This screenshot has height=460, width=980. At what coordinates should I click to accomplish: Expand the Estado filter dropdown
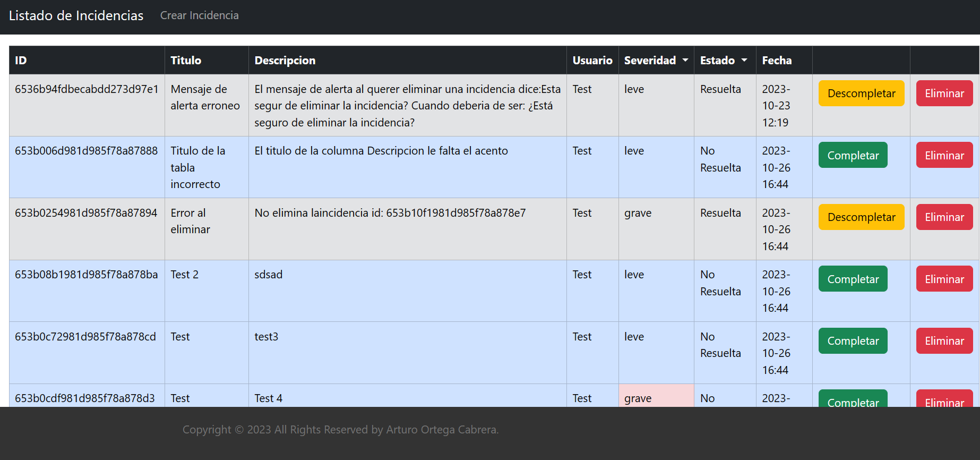point(724,60)
